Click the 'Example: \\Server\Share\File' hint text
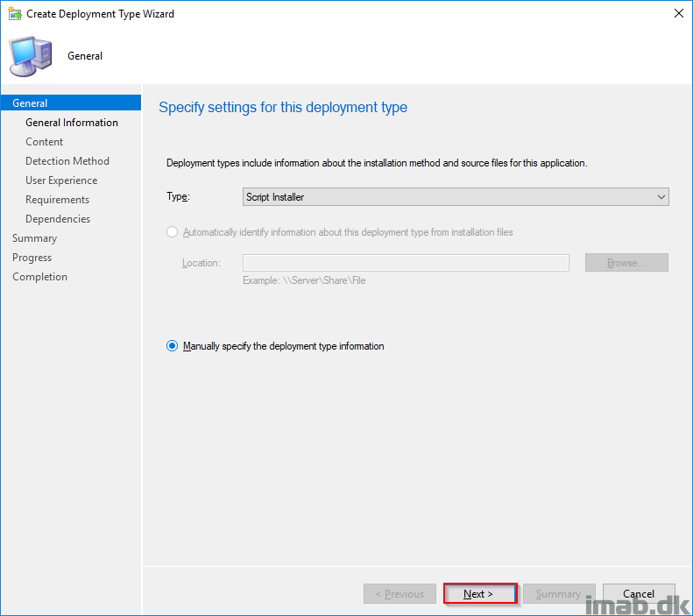 tap(304, 280)
